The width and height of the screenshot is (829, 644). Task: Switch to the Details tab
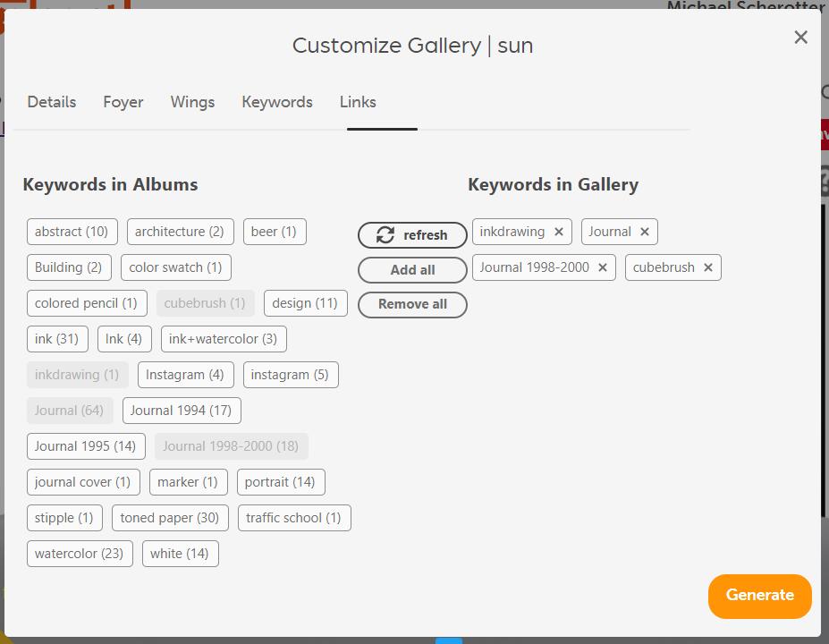[x=52, y=101]
